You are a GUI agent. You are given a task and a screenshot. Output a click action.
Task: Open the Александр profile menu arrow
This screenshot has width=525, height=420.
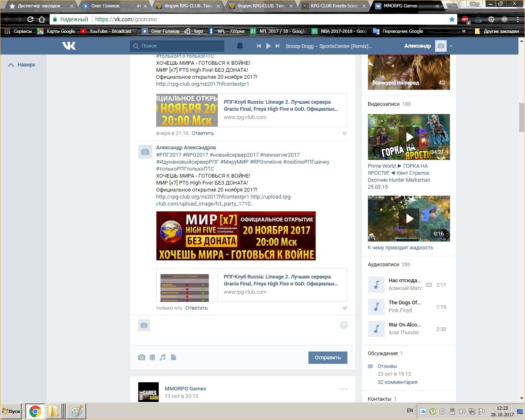(451, 46)
